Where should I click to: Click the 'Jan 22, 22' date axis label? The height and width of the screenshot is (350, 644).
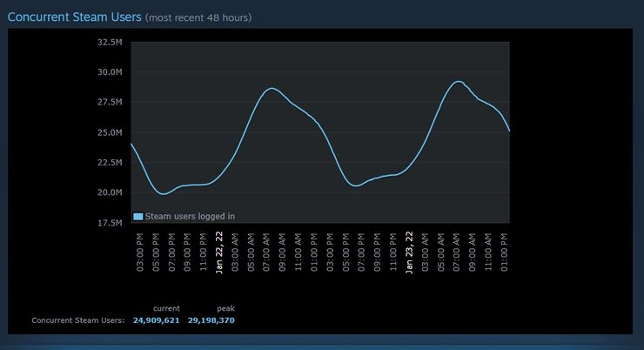coord(219,252)
